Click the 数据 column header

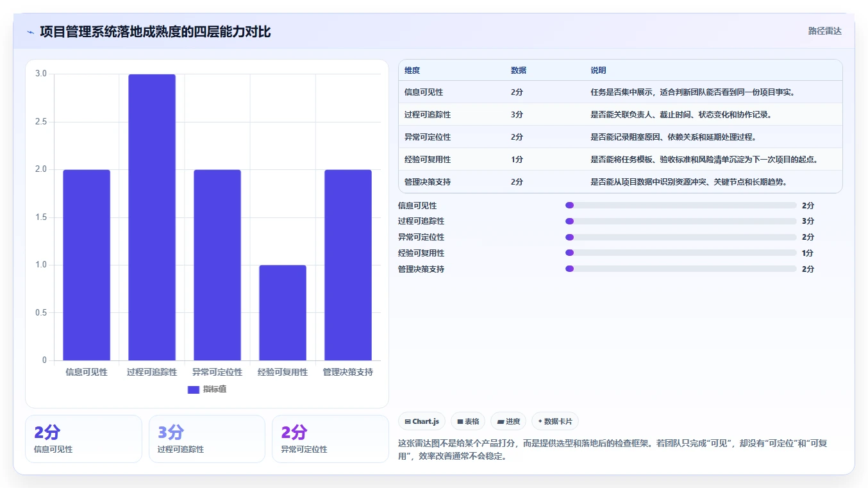click(519, 71)
